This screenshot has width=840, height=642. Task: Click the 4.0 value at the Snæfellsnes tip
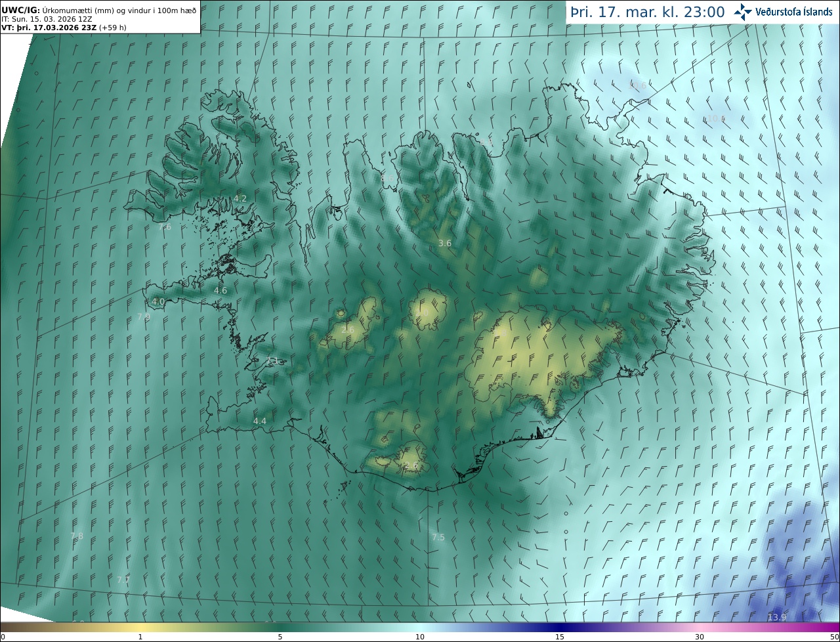click(x=158, y=302)
